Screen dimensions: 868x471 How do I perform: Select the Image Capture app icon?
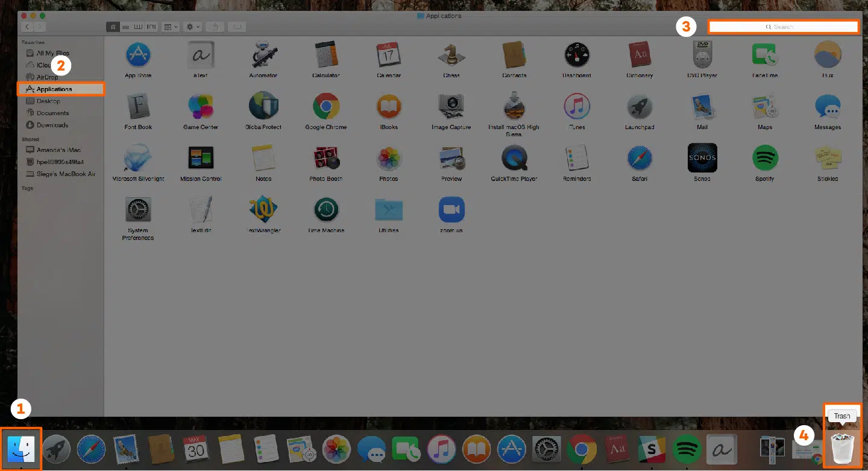coord(451,107)
